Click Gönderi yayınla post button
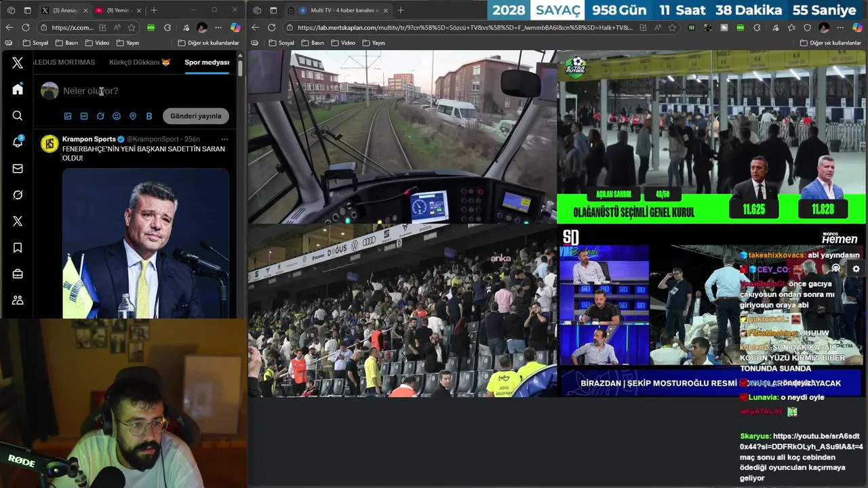This screenshot has height=488, width=868. pos(195,116)
